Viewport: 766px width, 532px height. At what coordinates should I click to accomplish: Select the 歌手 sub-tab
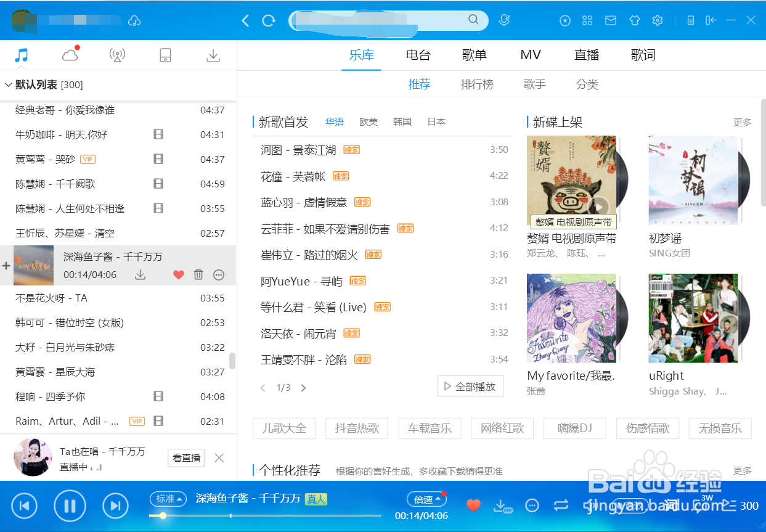(535, 84)
